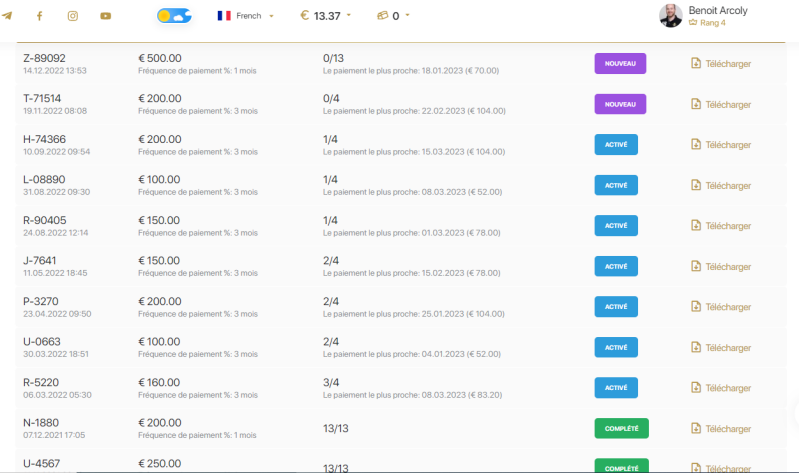Click the cash wallet icon in header
The height and width of the screenshot is (473, 799).
click(382, 15)
